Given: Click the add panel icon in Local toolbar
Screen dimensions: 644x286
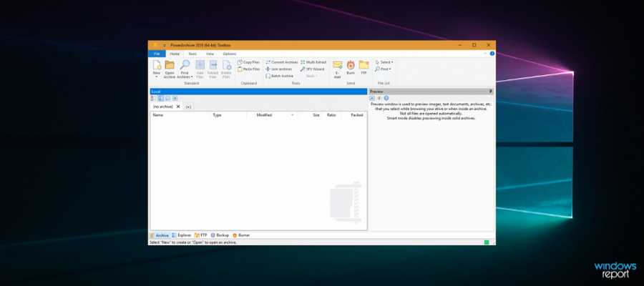Looking at the screenshot, I should 175,99.
